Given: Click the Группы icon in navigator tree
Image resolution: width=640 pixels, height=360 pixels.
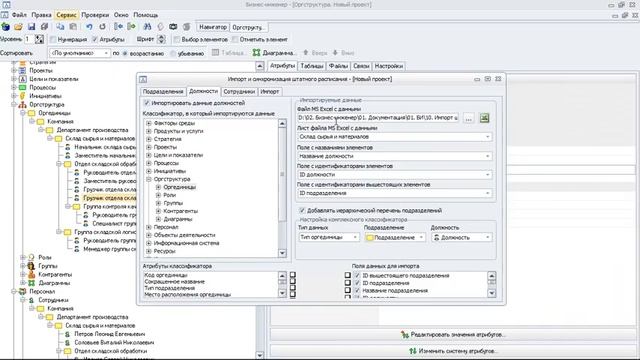Looking at the screenshot, I should point(31,266).
